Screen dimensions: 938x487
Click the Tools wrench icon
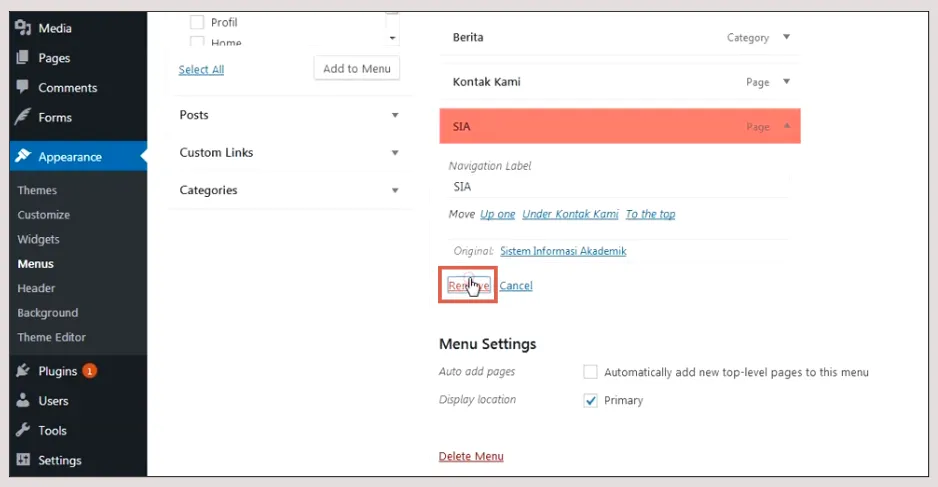pyautogui.click(x=23, y=430)
